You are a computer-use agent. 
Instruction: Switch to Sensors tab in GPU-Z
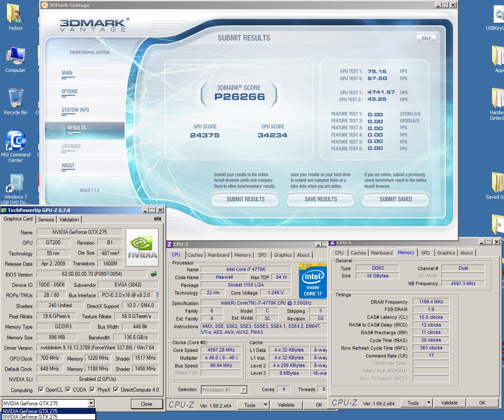pyautogui.click(x=46, y=220)
